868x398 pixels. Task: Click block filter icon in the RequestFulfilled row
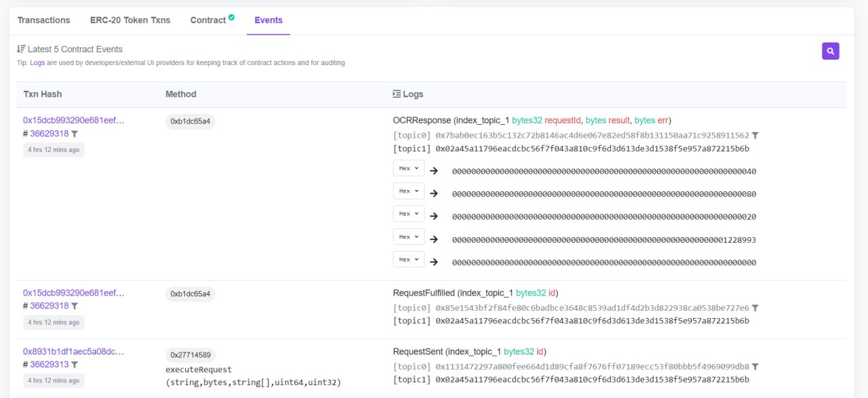click(75, 306)
